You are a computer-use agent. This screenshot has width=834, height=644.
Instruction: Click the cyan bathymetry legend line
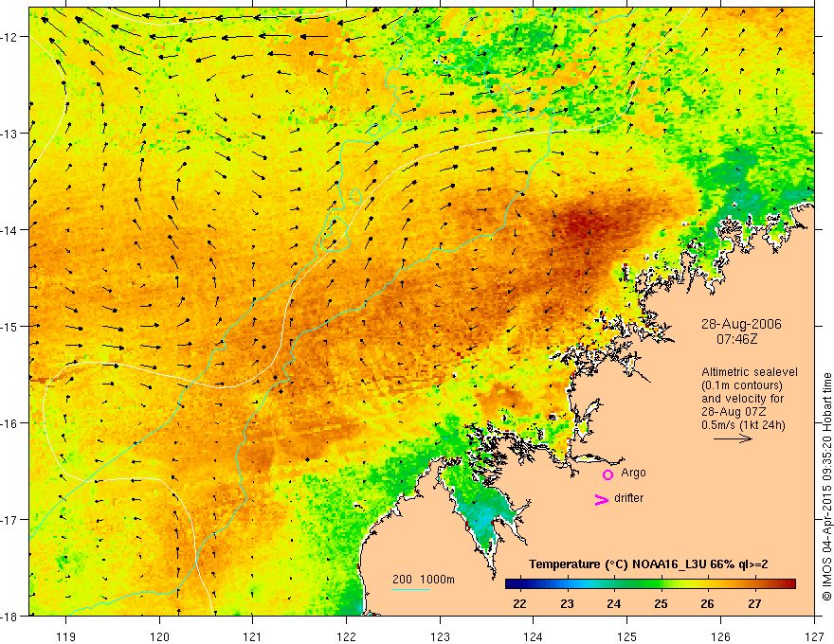411,589
